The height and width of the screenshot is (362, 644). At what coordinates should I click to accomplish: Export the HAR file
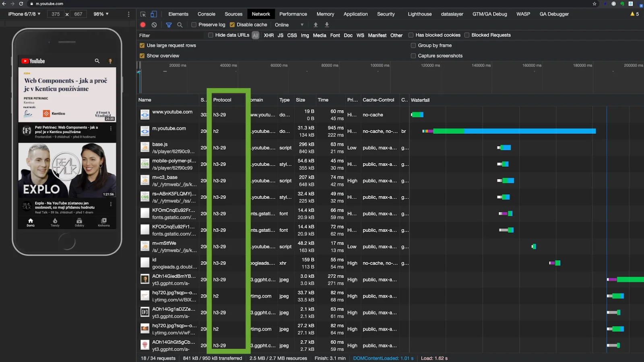pyautogui.click(x=326, y=25)
